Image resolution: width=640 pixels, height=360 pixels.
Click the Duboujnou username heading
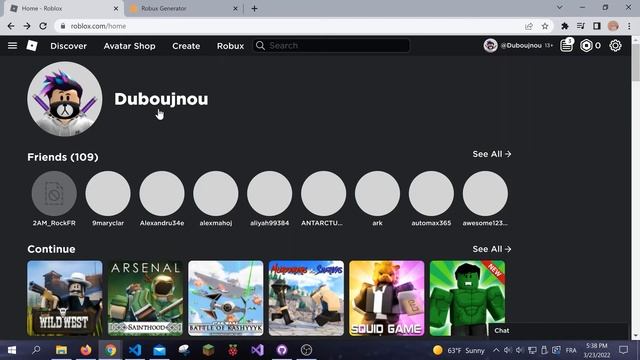click(161, 99)
